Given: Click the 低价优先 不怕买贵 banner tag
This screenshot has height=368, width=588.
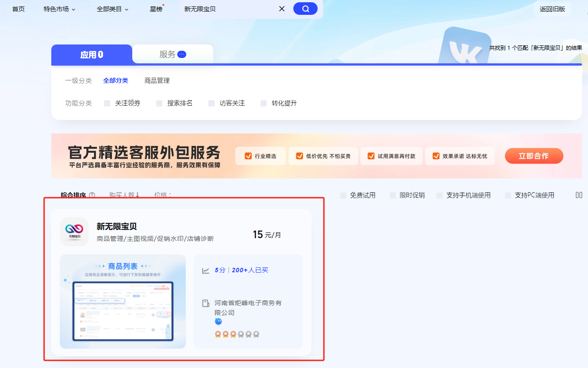Looking at the screenshot, I should click(323, 156).
